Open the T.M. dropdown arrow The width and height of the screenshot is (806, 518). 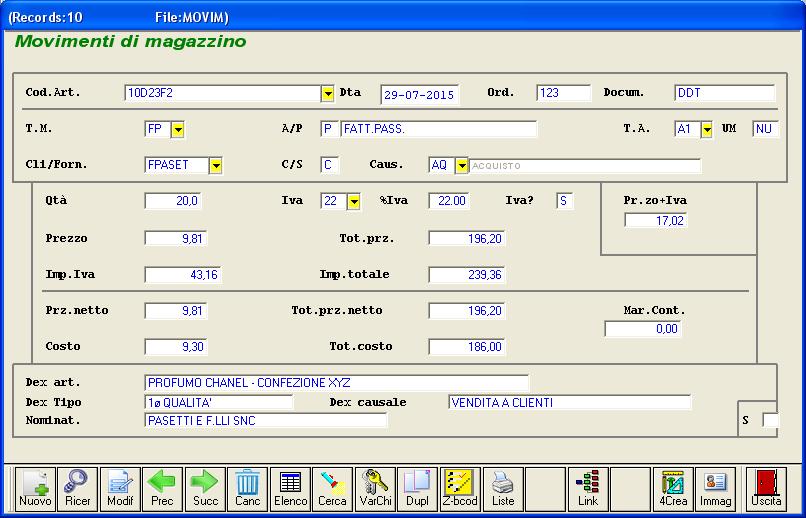(x=177, y=130)
